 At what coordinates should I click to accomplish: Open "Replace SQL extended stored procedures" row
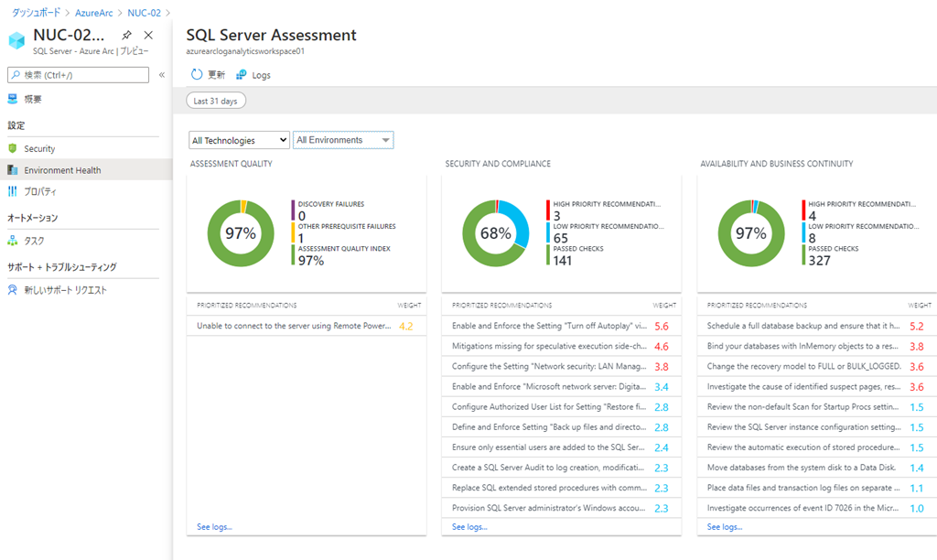click(x=562, y=489)
